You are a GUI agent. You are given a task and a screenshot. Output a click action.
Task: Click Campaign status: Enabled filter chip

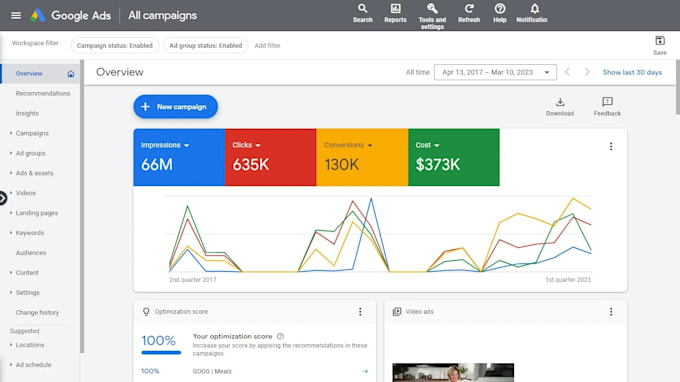pyautogui.click(x=114, y=46)
